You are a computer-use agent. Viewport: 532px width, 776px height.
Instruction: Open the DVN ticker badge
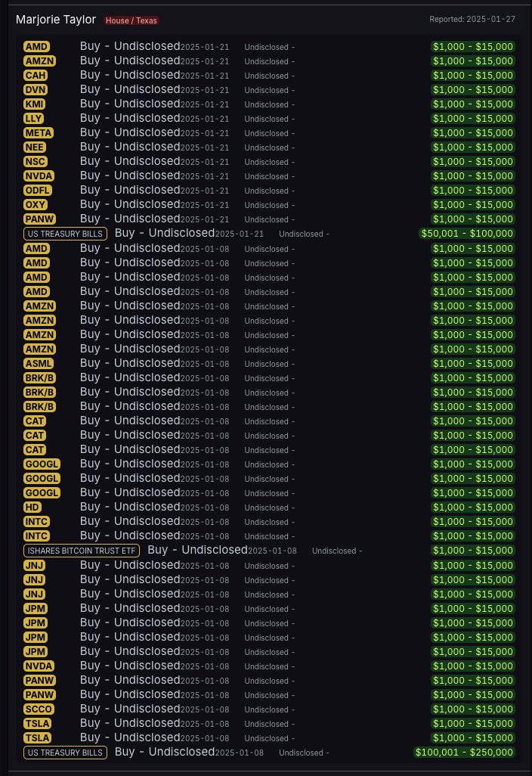click(36, 89)
